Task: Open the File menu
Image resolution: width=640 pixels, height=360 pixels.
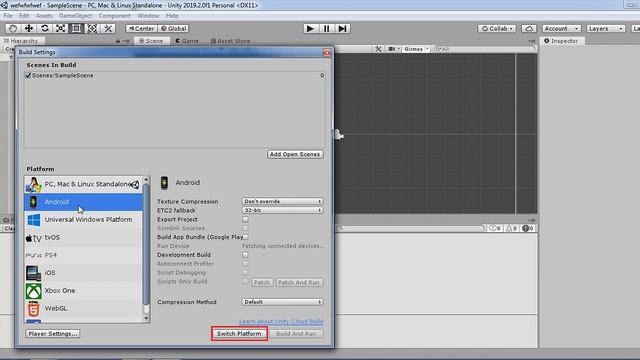Action: [x=8, y=16]
